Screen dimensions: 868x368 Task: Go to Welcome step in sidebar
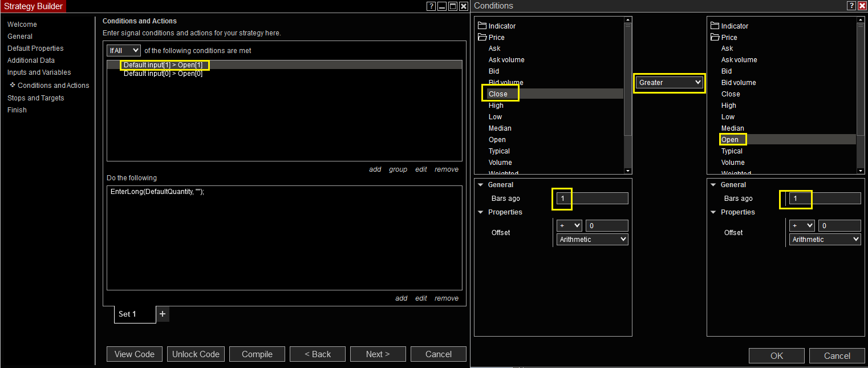[x=22, y=25]
